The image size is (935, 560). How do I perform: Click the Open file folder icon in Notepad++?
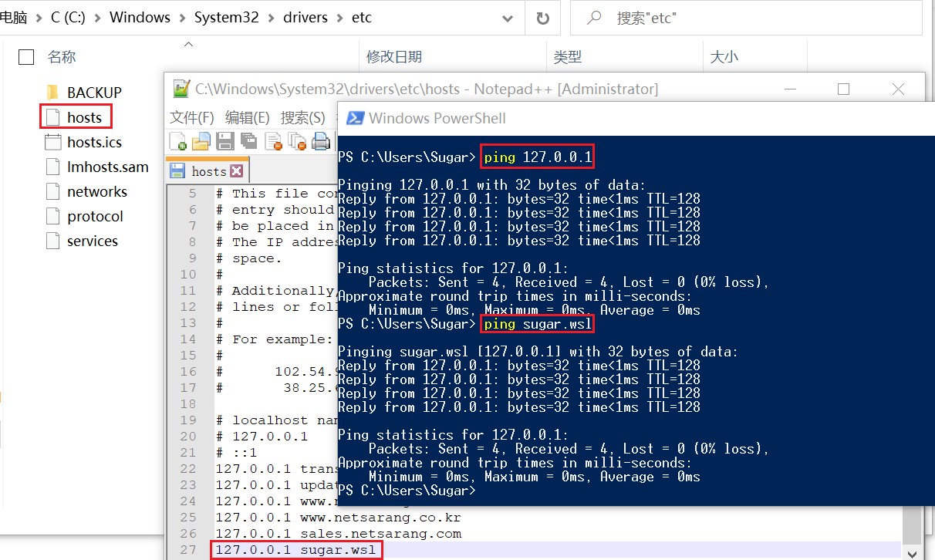coord(201,141)
